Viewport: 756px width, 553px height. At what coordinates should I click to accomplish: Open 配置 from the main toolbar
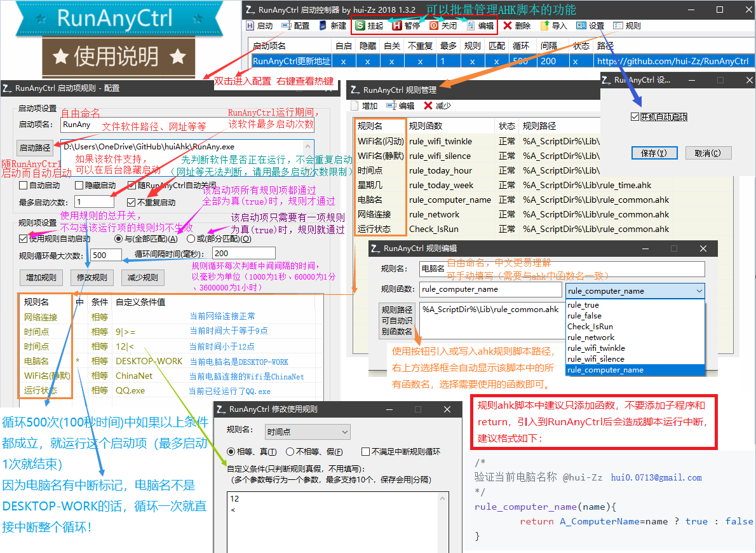click(x=295, y=25)
